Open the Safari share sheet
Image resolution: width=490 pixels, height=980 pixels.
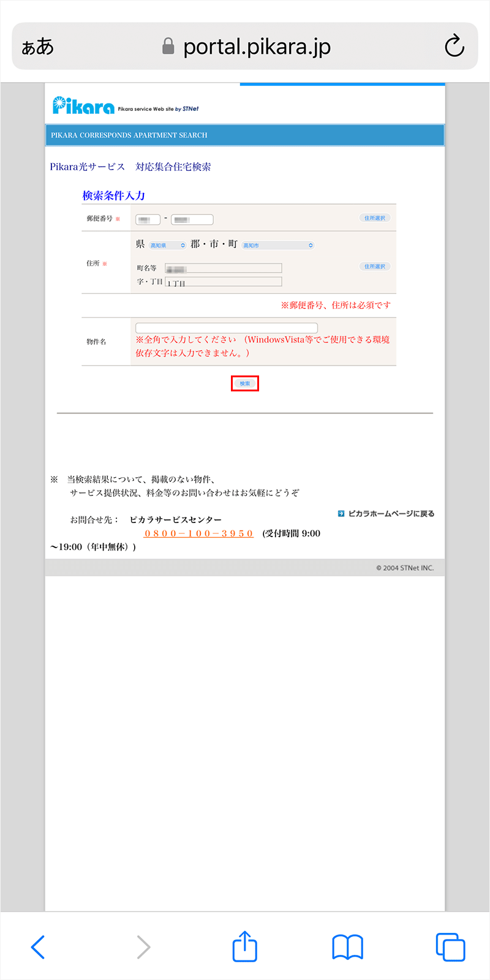point(245,946)
